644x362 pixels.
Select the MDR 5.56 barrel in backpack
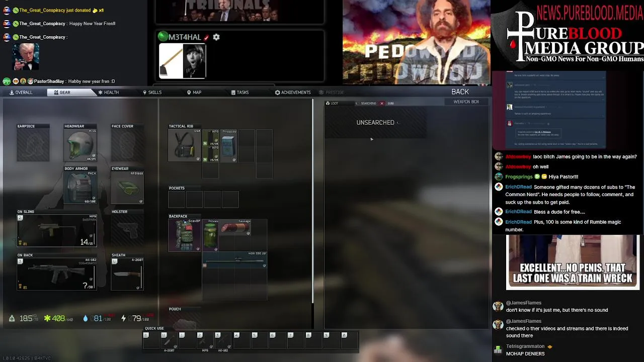tap(234, 259)
